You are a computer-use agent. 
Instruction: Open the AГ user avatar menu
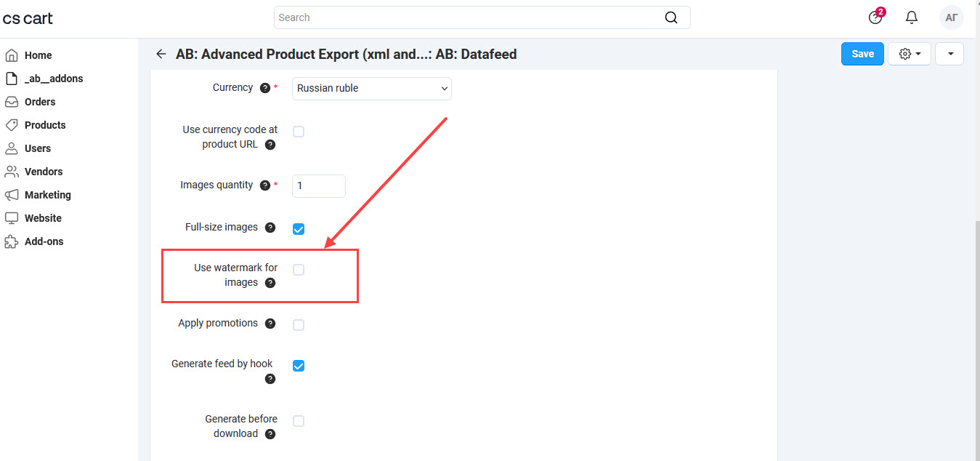coord(951,17)
